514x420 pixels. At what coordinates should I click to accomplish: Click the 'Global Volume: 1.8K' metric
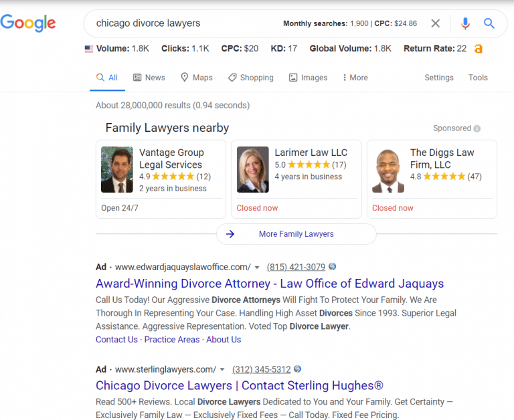(x=351, y=49)
